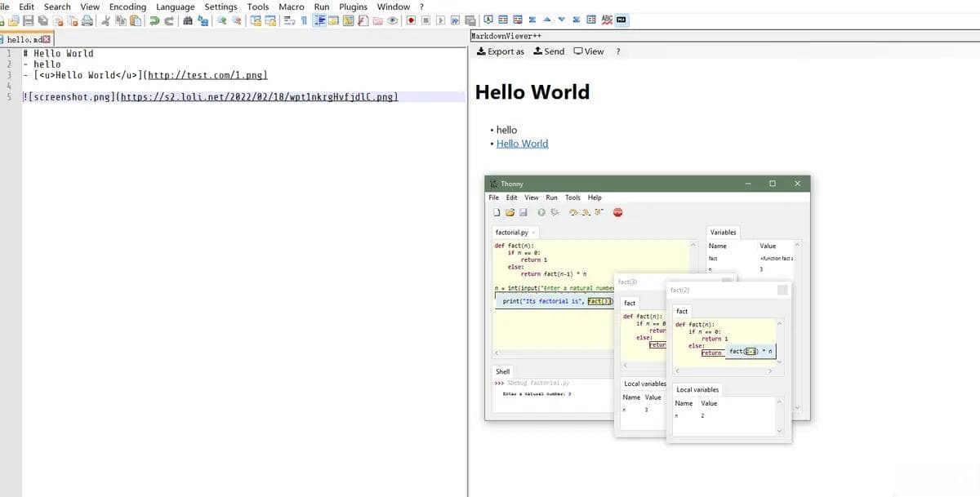Screen dimensions: 980x497
Task: Open the User Defined Language icon
Action: pyautogui.click(x=333, y=20)
